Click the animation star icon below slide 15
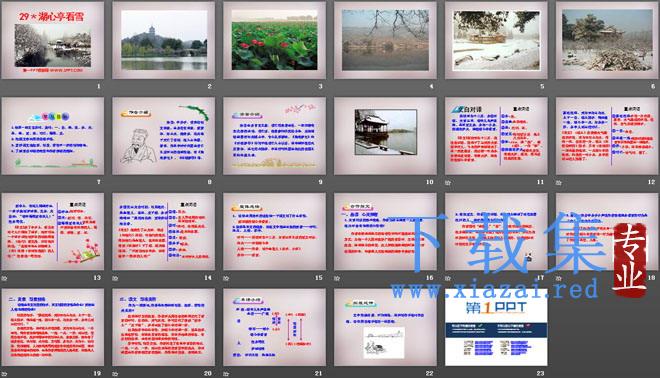 (226, 278)
